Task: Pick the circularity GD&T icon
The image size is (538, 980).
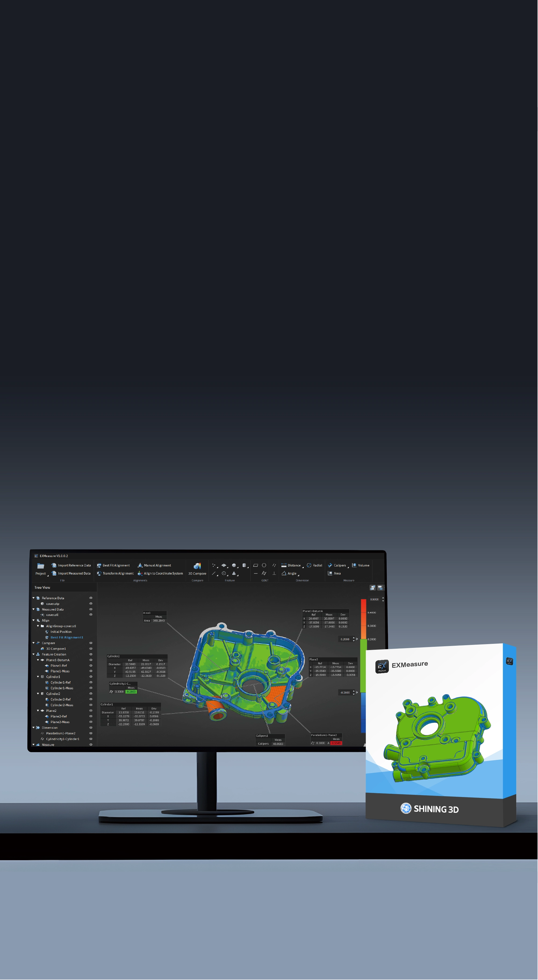Action: tap(264, 565)
